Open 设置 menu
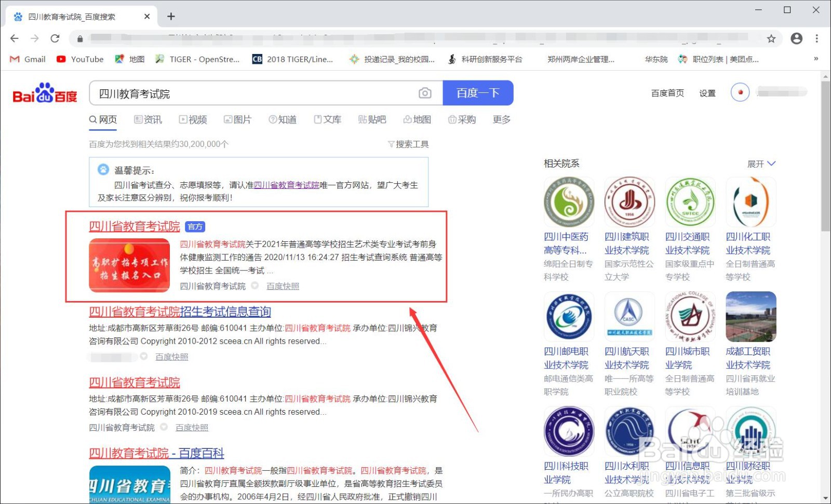This screenshot has width=831, height=504. 707,93
